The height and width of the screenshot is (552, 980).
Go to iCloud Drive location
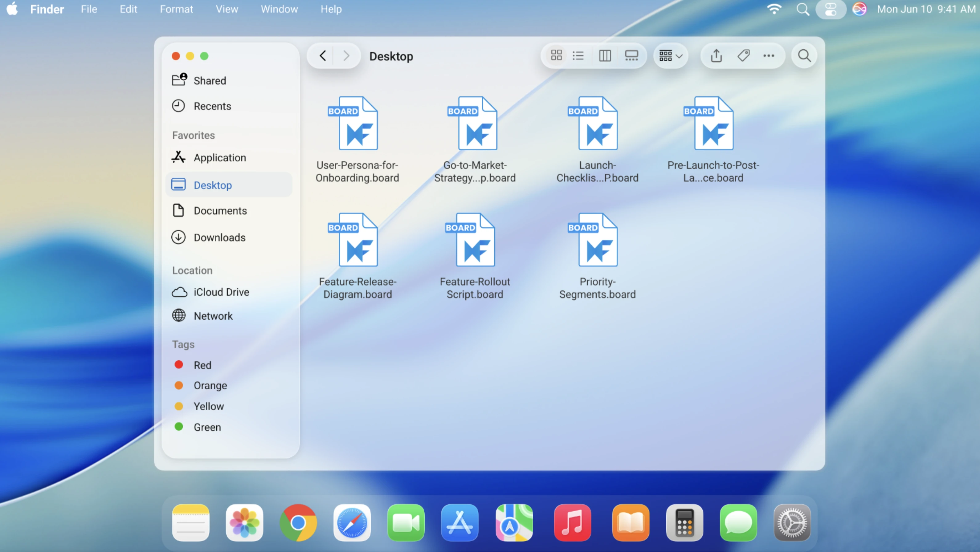[221, 292]
